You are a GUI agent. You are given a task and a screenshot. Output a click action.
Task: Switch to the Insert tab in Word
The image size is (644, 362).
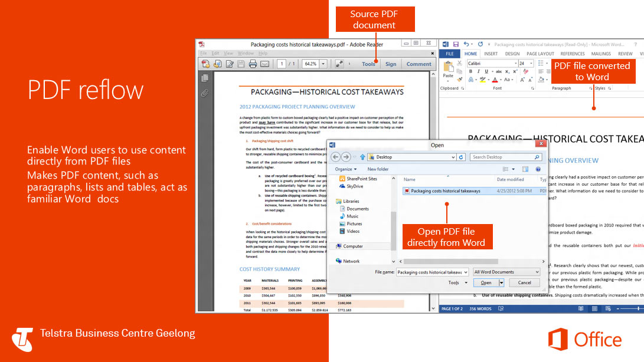(x=491, y=54)
